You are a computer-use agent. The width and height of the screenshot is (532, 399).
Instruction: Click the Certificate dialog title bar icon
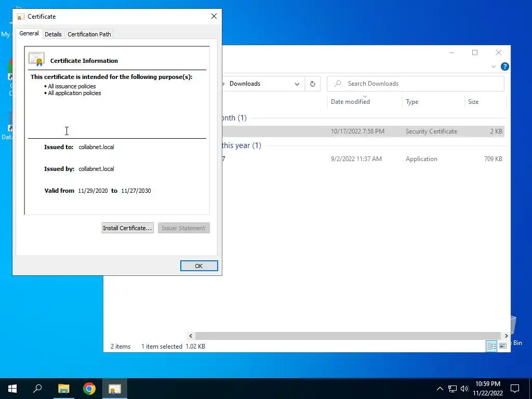21,17
